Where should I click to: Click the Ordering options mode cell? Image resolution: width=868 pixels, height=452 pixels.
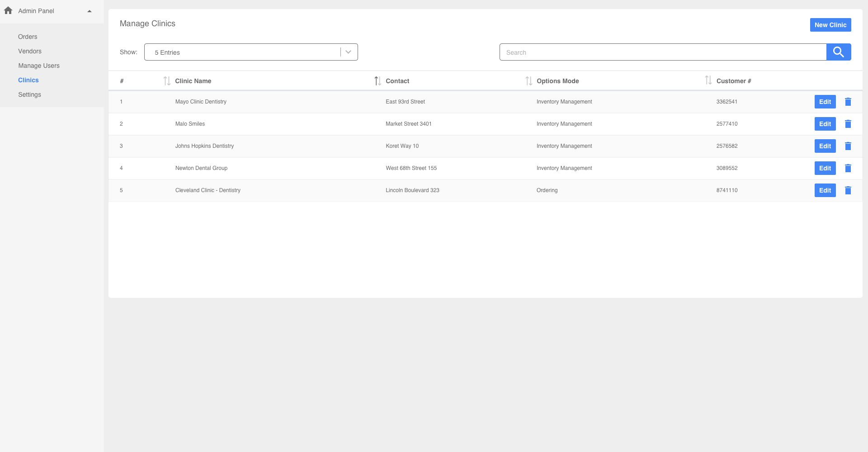click(x=547, y=190)
